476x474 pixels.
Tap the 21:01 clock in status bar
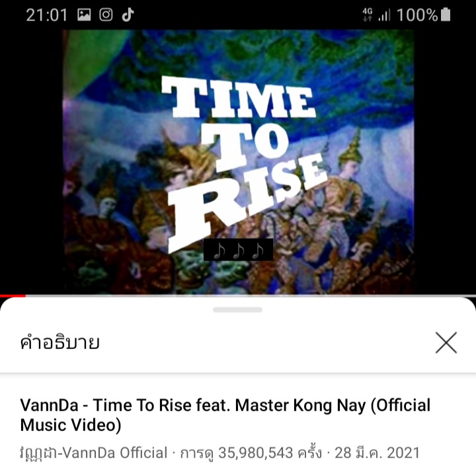[46, 15]
